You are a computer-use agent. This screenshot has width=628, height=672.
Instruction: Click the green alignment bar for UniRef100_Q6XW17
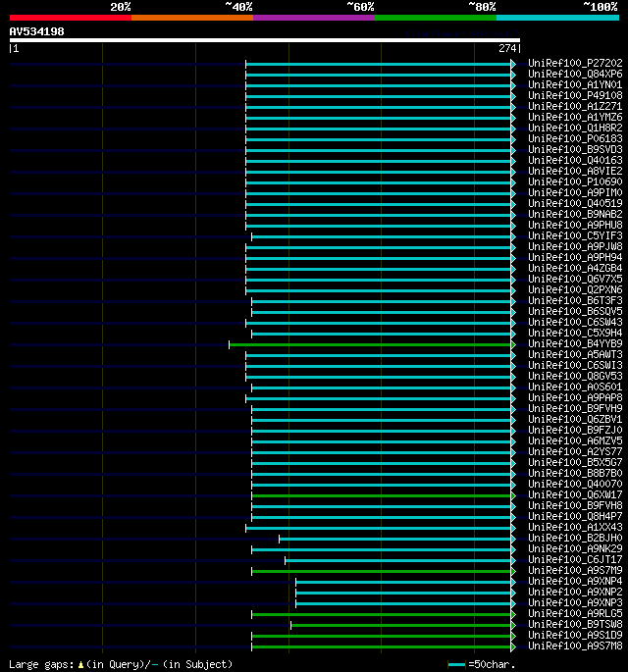(381, 495)
